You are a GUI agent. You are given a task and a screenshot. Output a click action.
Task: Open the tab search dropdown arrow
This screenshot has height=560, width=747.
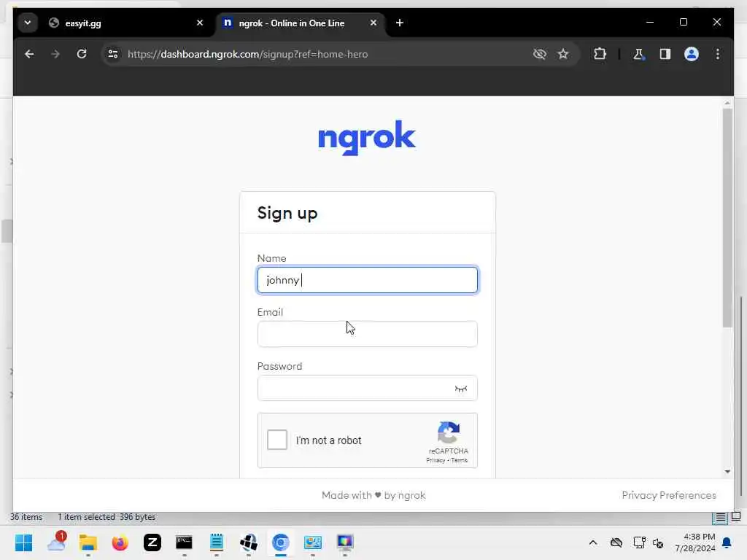pyautogui.click(x=28, y=23)
